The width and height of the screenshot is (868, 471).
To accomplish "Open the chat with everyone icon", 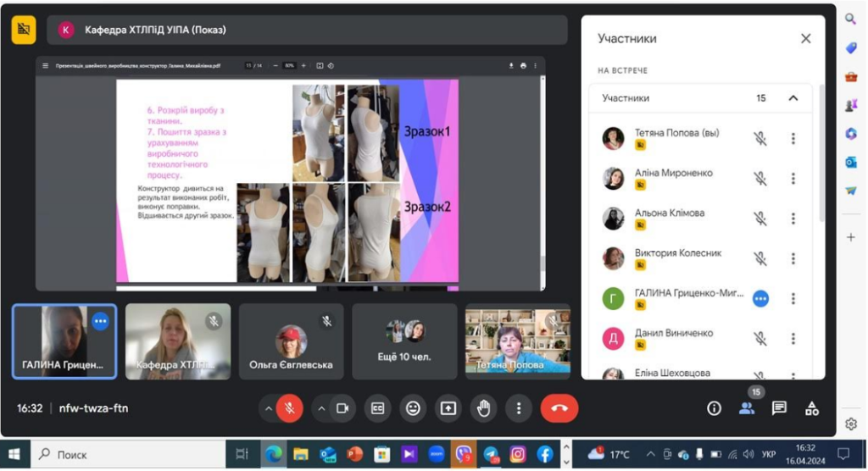I will pyautogui.click(x=780, y=408).
